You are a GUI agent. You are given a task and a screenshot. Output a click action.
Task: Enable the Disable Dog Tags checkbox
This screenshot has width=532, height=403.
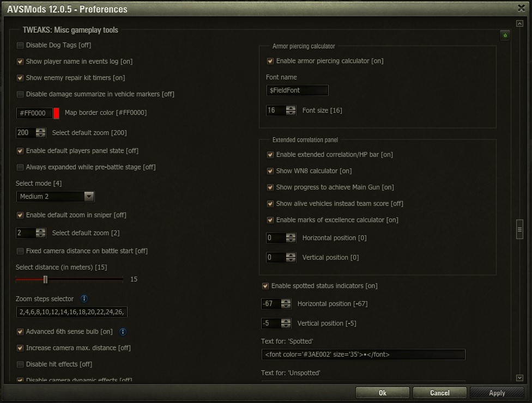[20, 45]
